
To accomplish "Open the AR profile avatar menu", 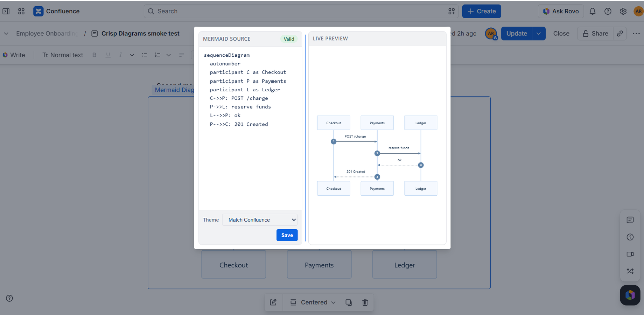I will click(x=638, y=11).
